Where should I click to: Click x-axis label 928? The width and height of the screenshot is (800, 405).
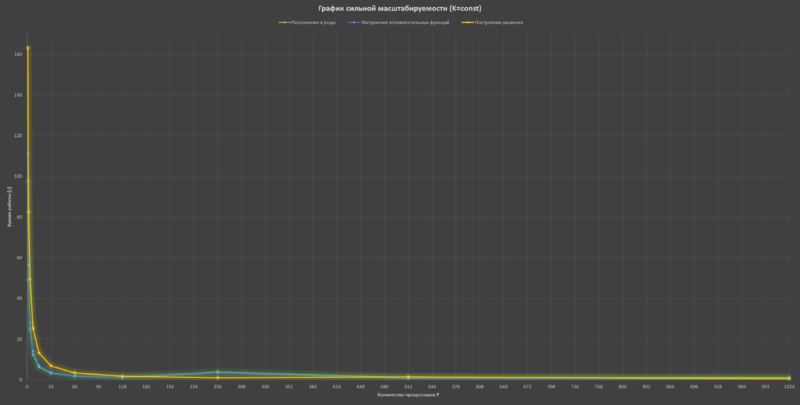[x=718, y=387]
